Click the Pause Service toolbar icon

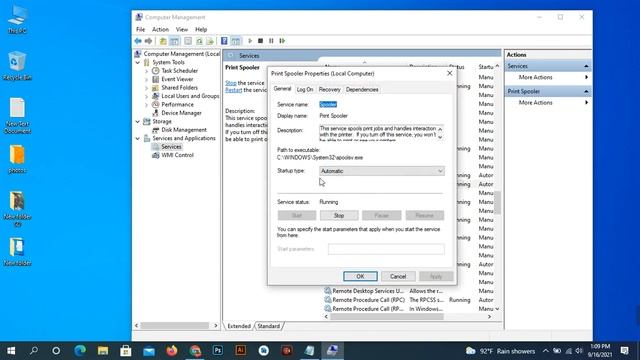(x=271, y=41)
